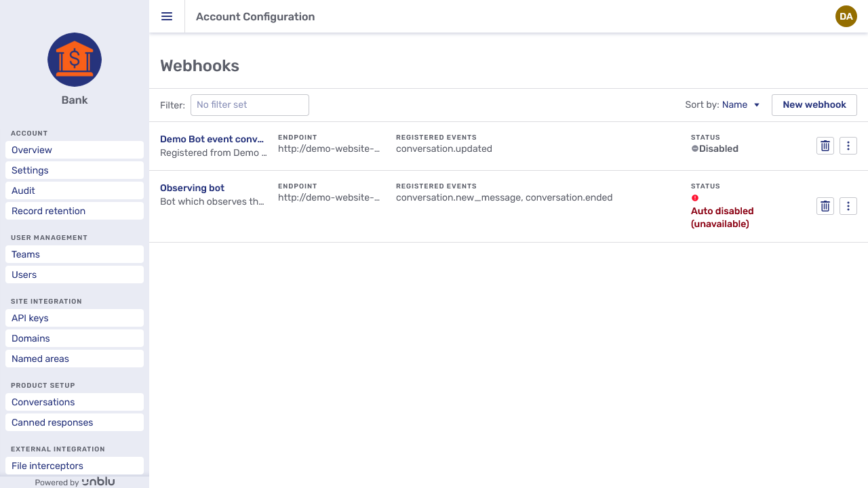Click the Bank account logo
Viewport: 868px width, 488px height.
pos(74,60)
